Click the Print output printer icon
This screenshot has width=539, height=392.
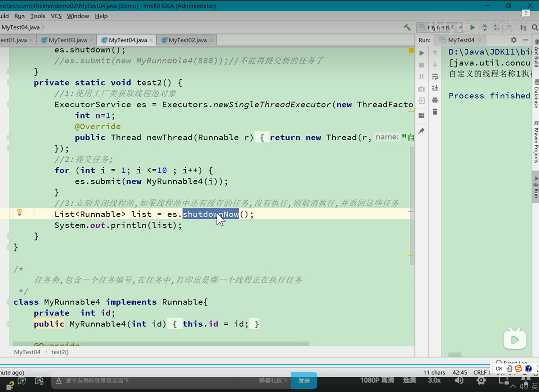coord(435,100)
